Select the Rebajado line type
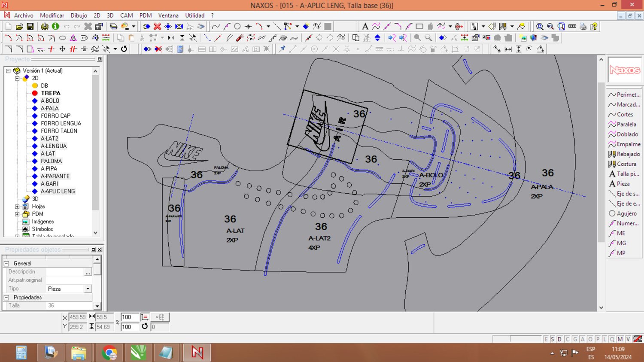Screen dimensions: 644x362 (x=625, y=154)
